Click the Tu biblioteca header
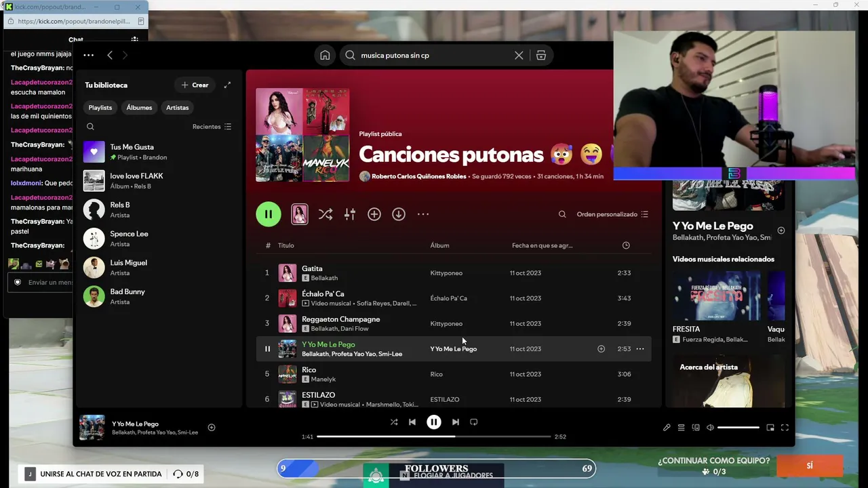 coord(106,85)
